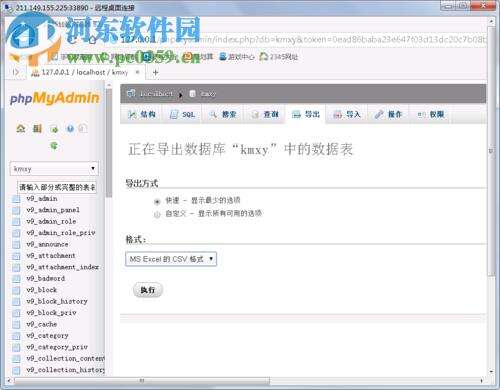Click the blue question mark help icon

(x=70, y=129)
